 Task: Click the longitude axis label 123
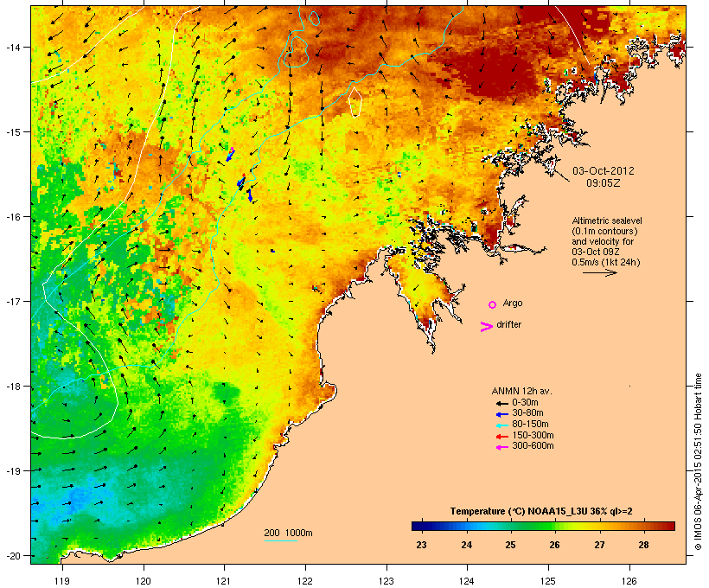(386, 581)
